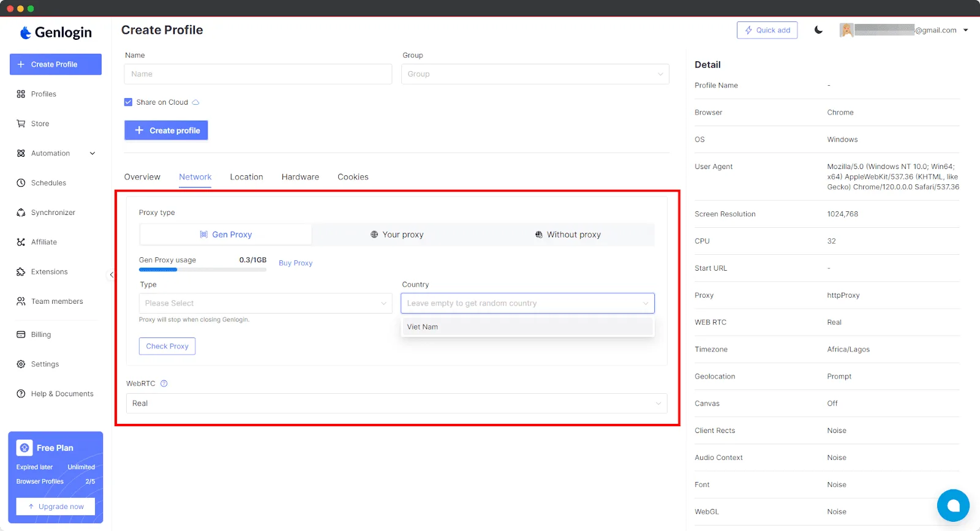Click the cloud icon beside Share on Cloud

[x=195, y=102]
